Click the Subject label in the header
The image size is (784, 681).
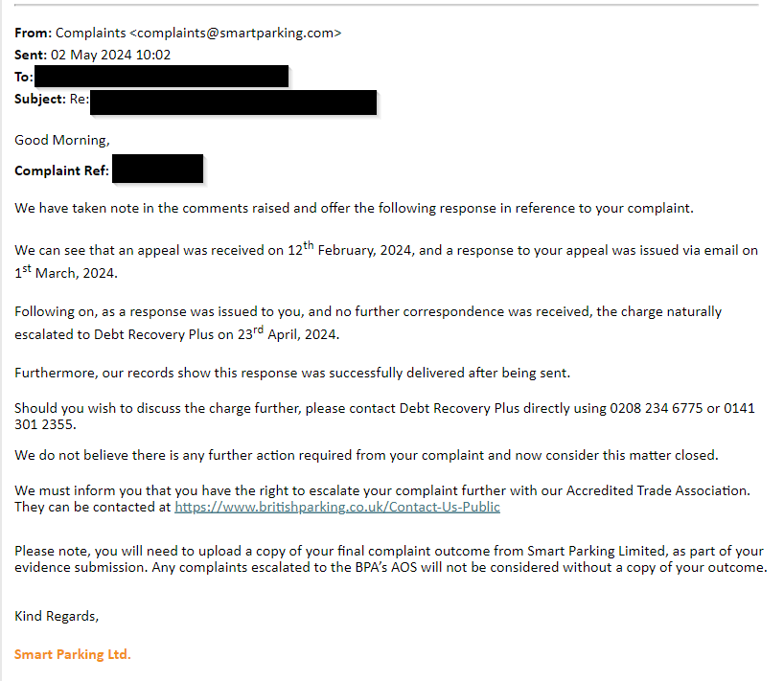point(40,99)
